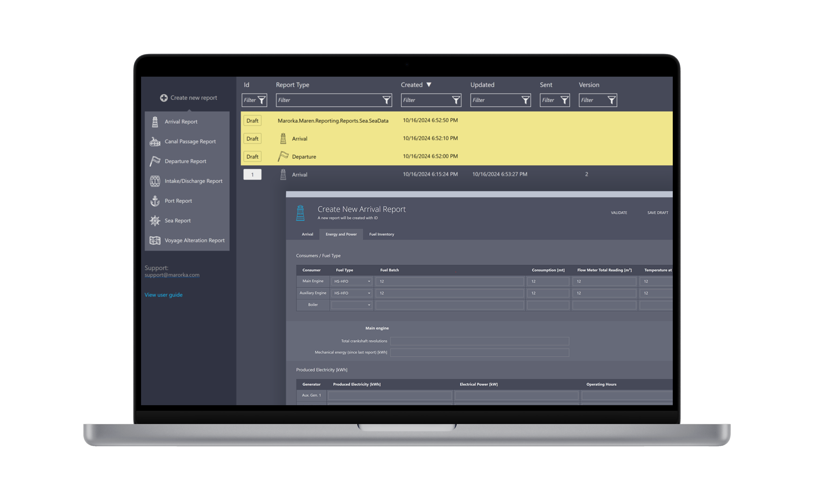Expand Auxiliary Engine fuel type dropdown

pos(352,293)
